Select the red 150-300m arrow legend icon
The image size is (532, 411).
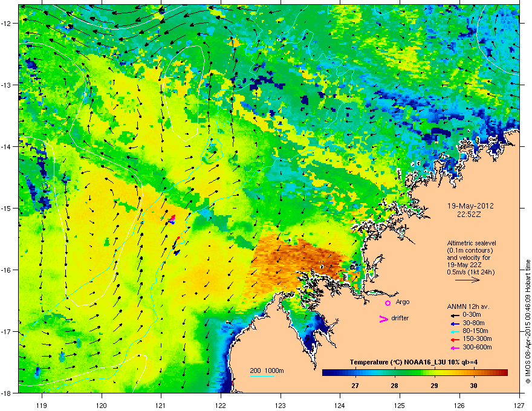pyautogui.click(x=455, y=339)
